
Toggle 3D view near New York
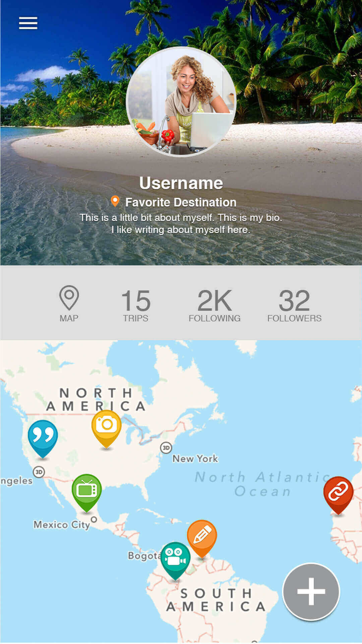click(166, 447)
